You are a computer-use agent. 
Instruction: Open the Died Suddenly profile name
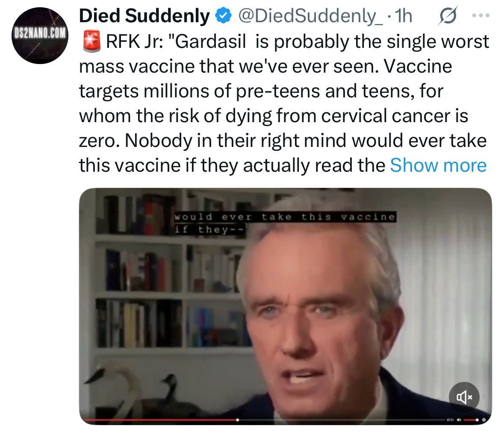click(x=144, y=15)
